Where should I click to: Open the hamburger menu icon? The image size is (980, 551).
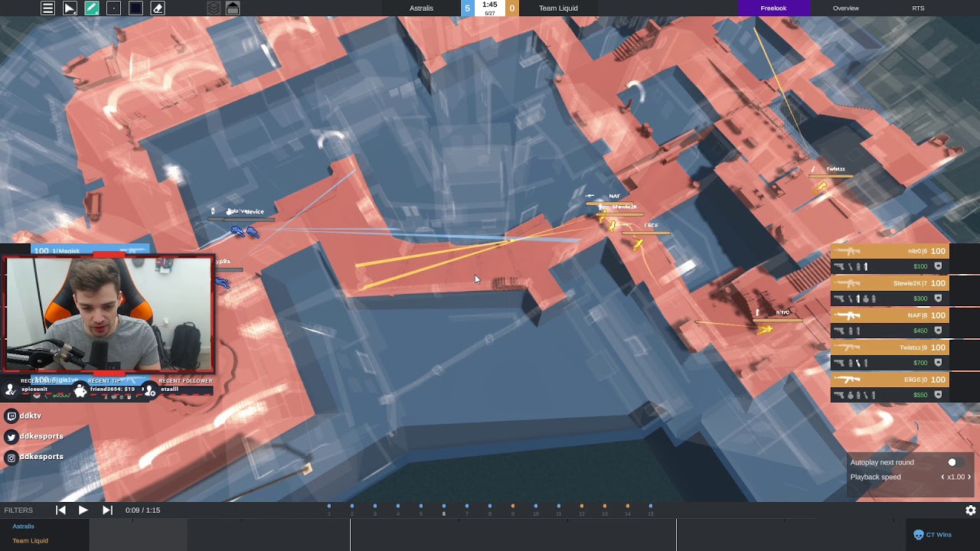[x=47, y=8]
